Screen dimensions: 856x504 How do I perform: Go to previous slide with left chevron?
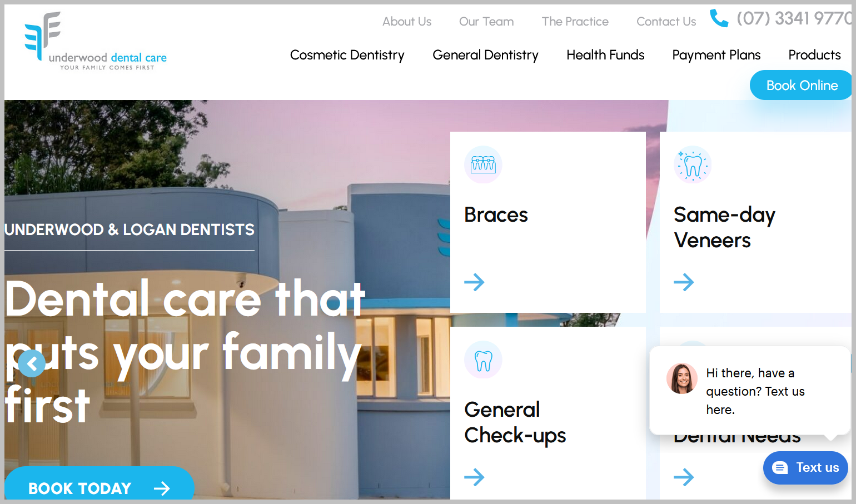[32, 363]
